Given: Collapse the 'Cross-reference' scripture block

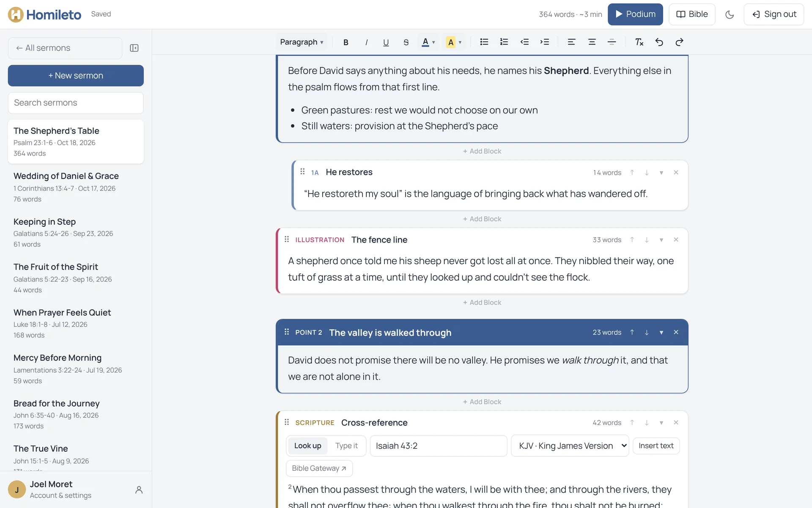Looking at the screenshot, I should [x=661, y=422].
